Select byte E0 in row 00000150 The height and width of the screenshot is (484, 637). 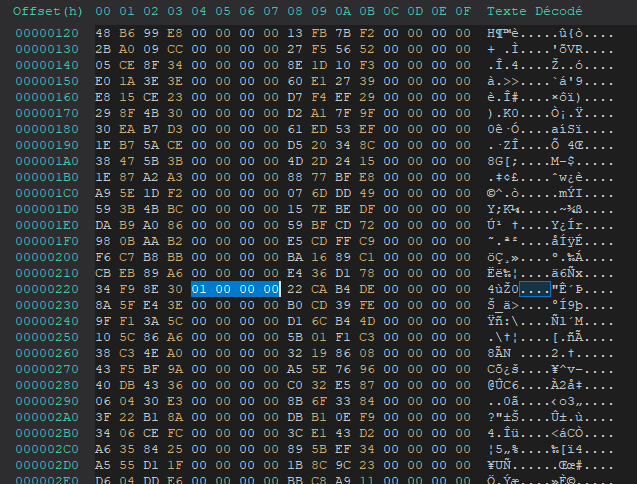click(103, 81)
